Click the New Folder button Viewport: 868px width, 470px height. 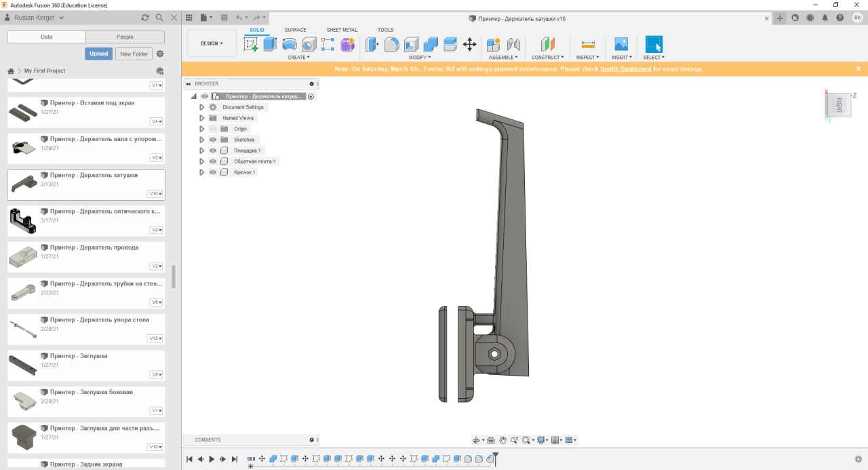134,54
